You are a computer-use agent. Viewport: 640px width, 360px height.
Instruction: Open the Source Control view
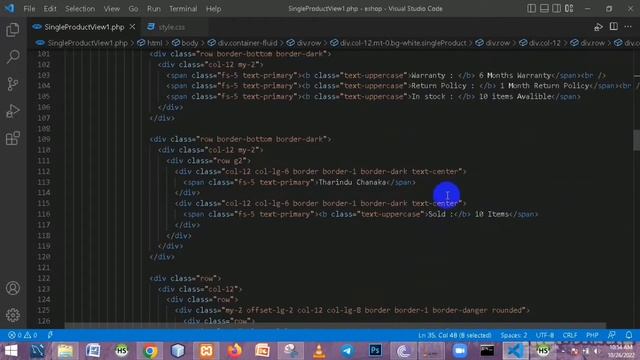[13, 84]
